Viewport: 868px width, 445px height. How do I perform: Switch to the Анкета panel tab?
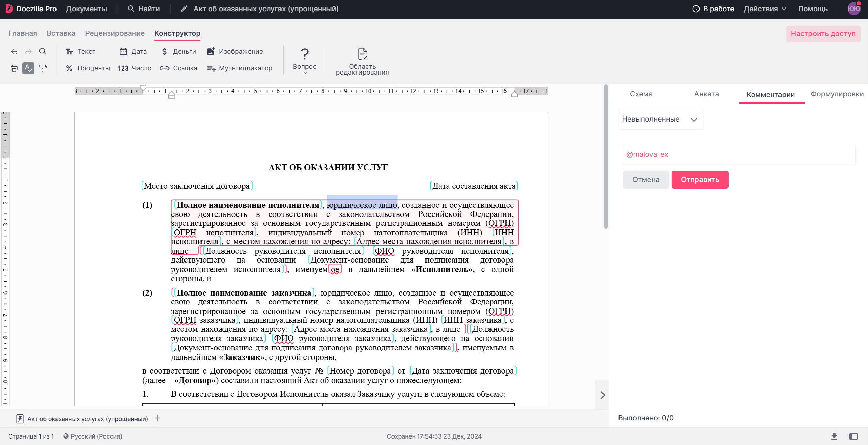(706, 94)
